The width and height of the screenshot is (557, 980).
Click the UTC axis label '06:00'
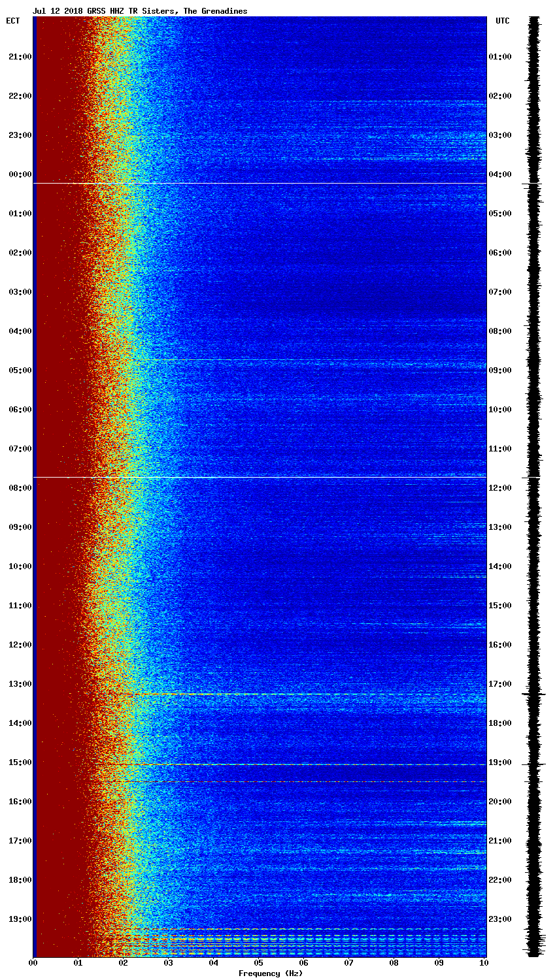tap(500, 253)
